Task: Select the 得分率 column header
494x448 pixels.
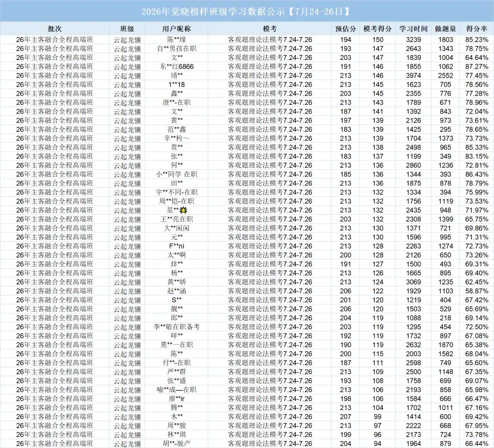Action: [477, 29]
